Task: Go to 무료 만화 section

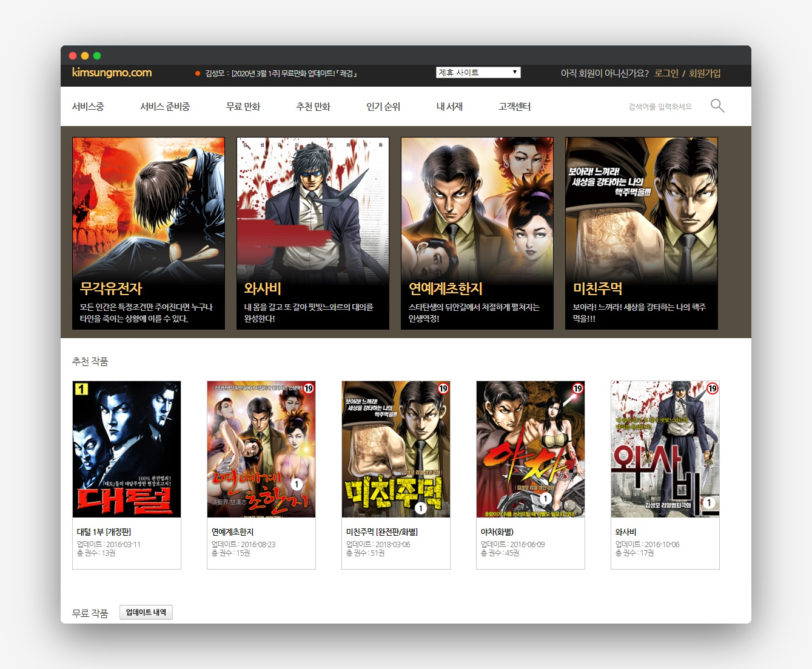Action: coord(243,107)
